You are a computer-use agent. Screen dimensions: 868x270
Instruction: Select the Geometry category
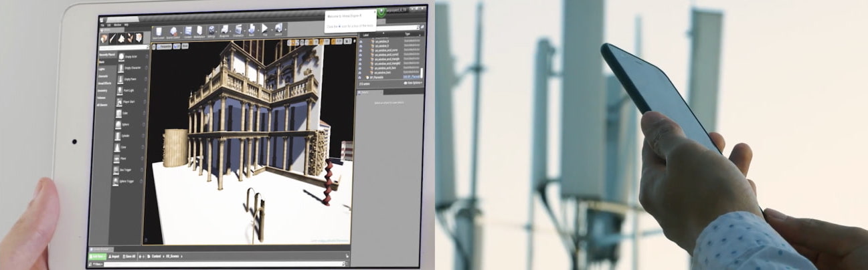coord(104,90)
